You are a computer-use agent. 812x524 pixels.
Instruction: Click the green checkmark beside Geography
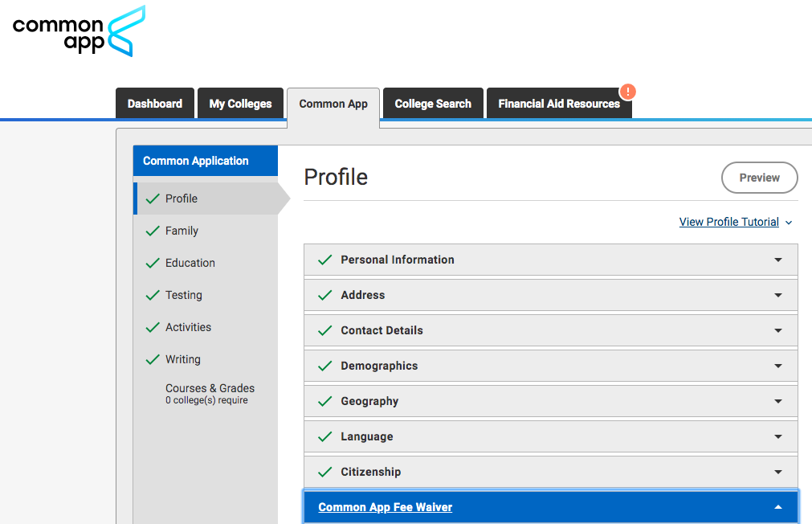(x=324, y=401)
